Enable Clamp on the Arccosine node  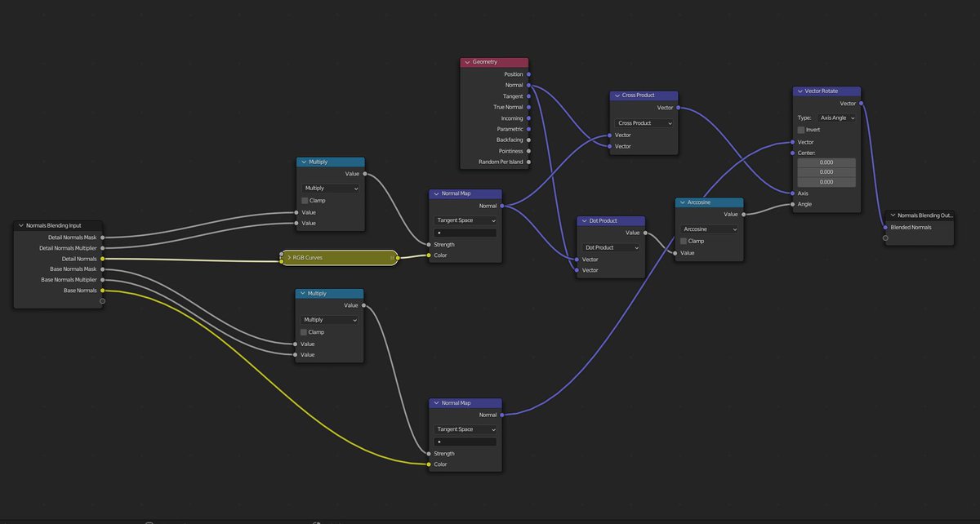point(684,241)
